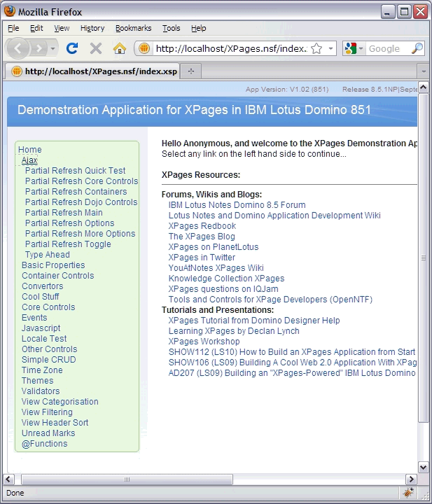Click the horizontal scrollbar right arrow
The height and width of the screenshot is (504, 432).
[411, 479]
